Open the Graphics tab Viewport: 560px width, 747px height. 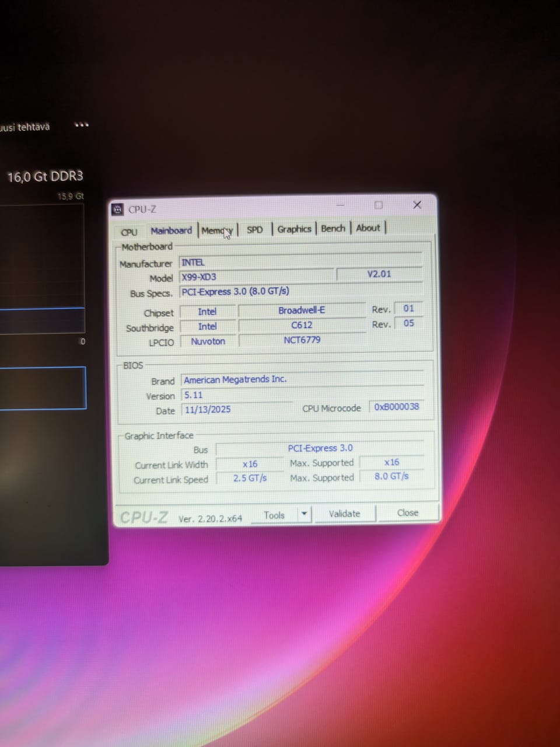click(294, 229)
